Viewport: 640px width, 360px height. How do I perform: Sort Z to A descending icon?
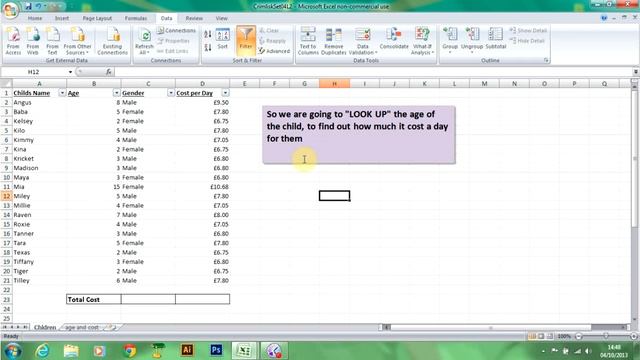pos(208,47)
